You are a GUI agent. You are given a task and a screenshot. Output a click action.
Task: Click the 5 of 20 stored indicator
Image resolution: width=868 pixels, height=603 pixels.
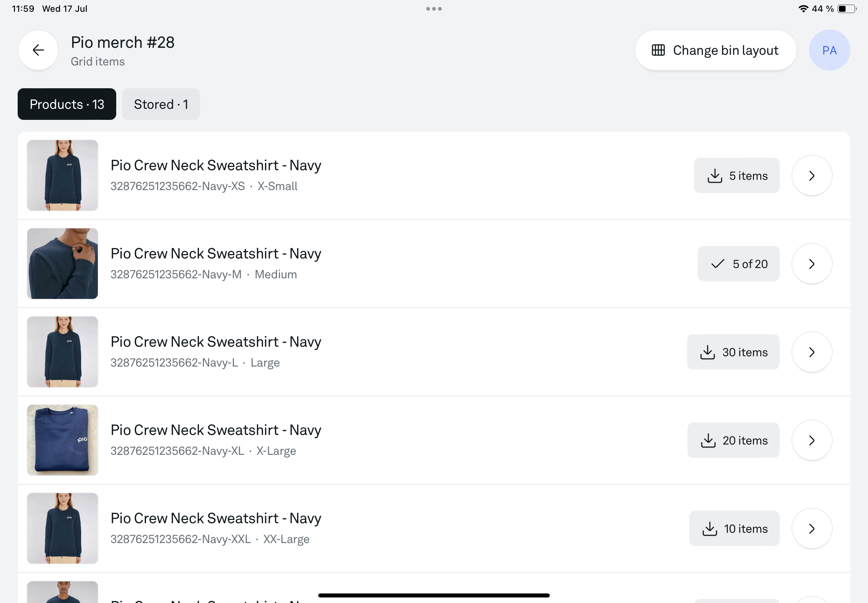point(738,264)
